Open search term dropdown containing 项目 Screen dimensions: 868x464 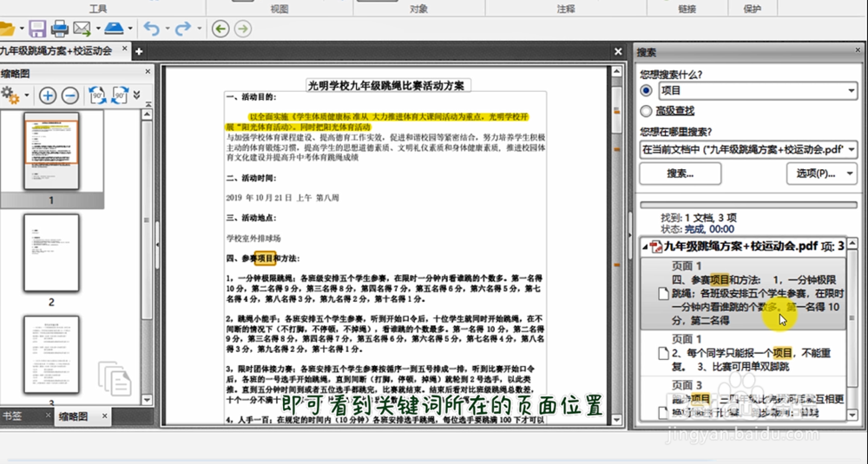(851, 91)
